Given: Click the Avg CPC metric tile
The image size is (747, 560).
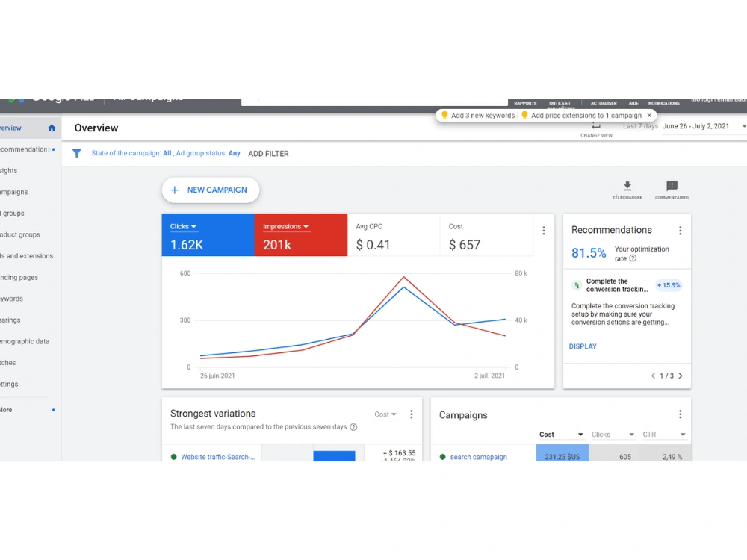Looking at the screenshot, I should (394, 235).
